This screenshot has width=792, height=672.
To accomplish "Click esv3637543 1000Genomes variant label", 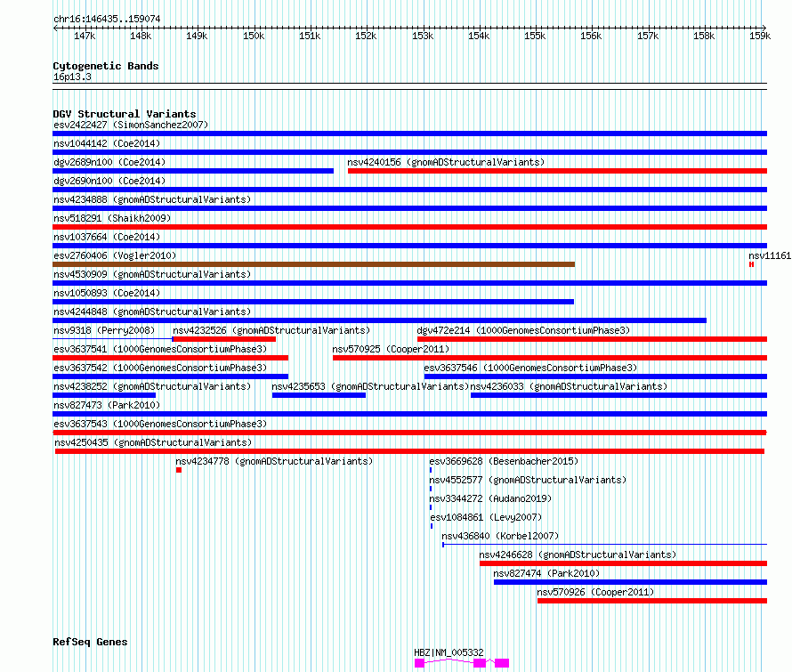I will [x=160, y=424].
